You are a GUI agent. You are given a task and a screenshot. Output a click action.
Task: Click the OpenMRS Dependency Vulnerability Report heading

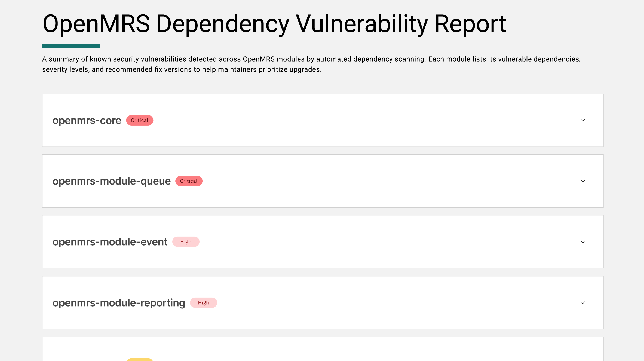click(274, 24)
